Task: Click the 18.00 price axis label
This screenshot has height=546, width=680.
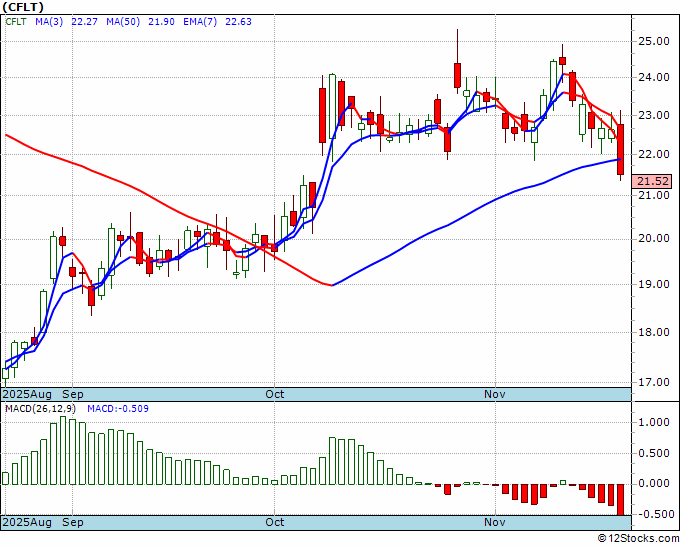Action: [653, 332]
